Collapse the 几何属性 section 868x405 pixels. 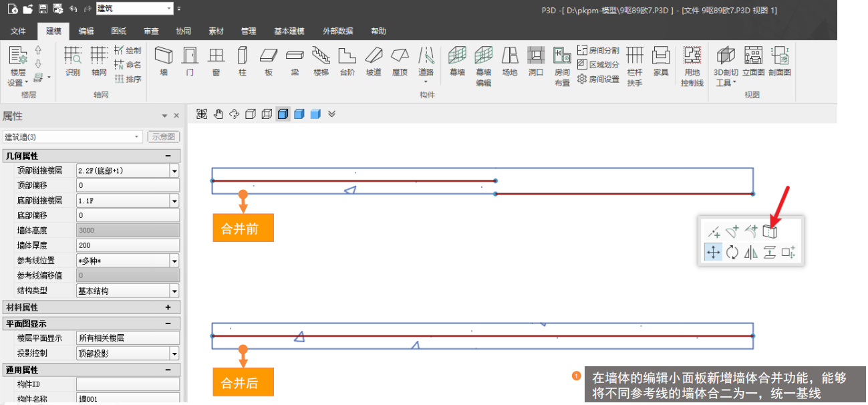(x=168, y=156)
